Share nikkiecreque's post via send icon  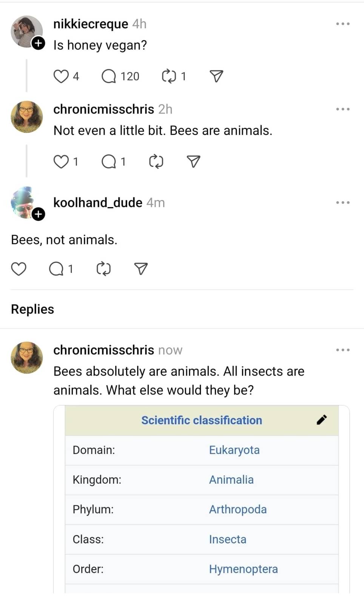click(x=216, y=76)
